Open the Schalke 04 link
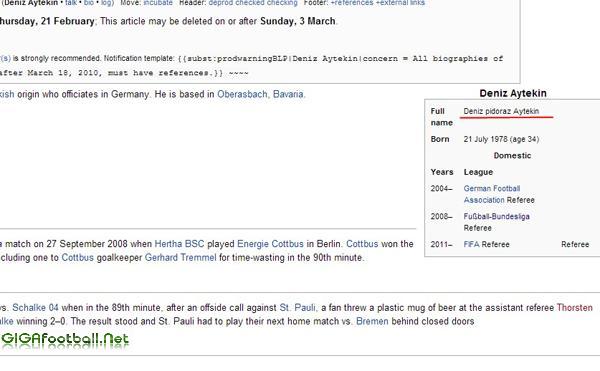Screen dimensions: 600x371 (x=35, y=308)
